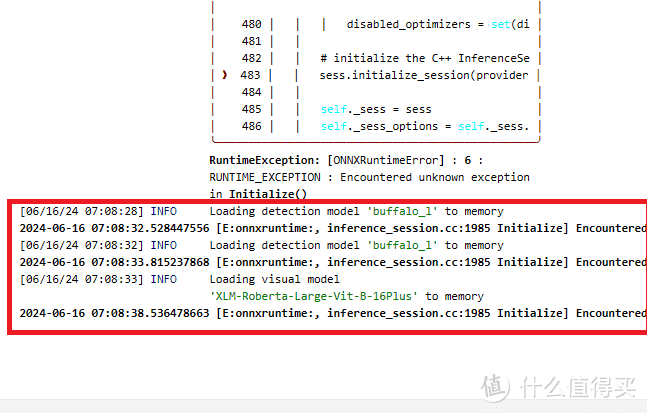Image resolution: width=647 pixels, height=413 pixels.
Task: Click the 'in Initialize()' text
Action: (x=258, y=194)
